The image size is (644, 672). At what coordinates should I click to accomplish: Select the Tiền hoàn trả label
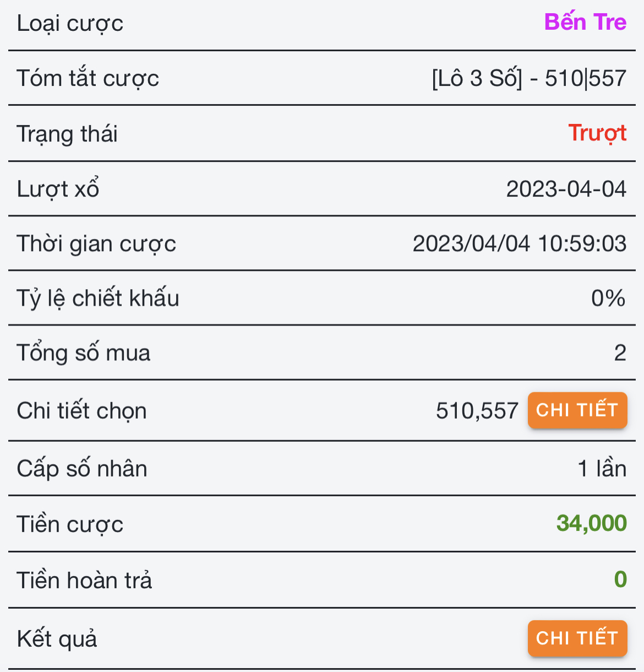point(84,581)
